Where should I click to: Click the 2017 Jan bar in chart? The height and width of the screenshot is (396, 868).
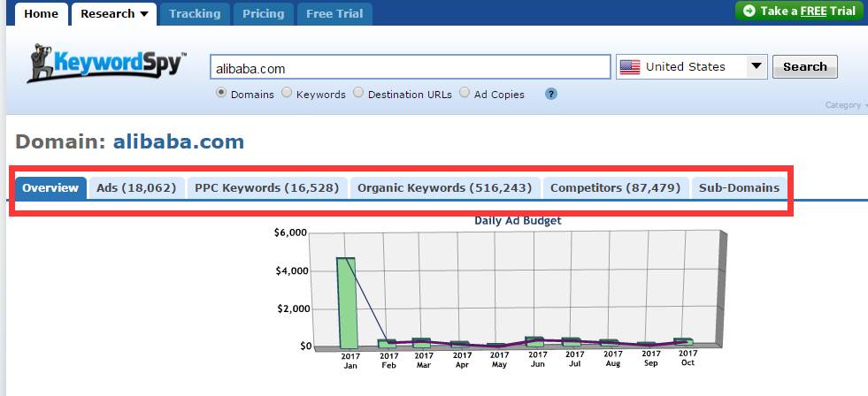(x=347, y=303)
